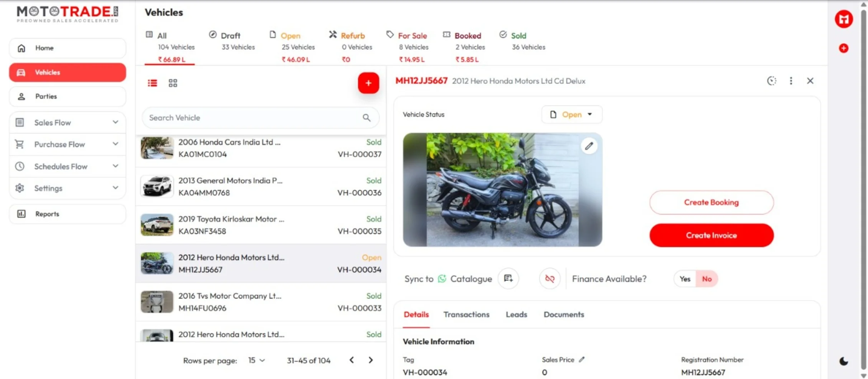Set Finance Available to No

pos(707,279)
